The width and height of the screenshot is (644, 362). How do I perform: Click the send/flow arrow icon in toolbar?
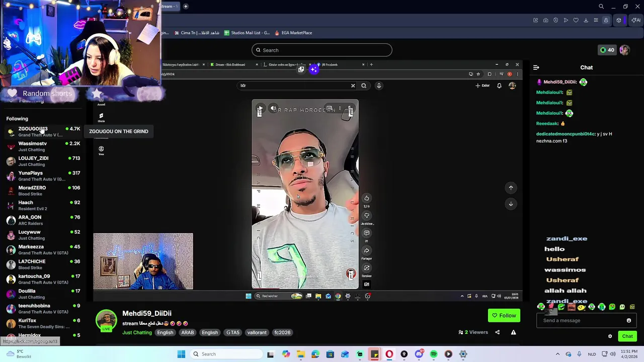pyautogui.click(x=566, y=20)
